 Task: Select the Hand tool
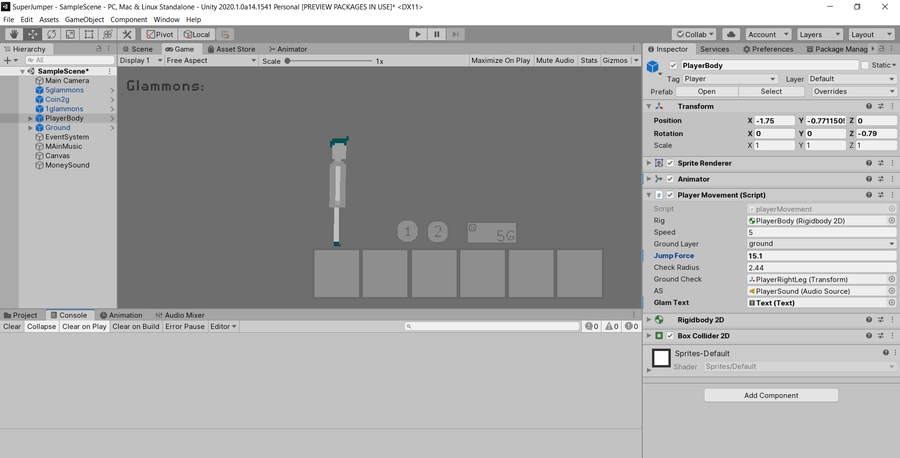14,34
